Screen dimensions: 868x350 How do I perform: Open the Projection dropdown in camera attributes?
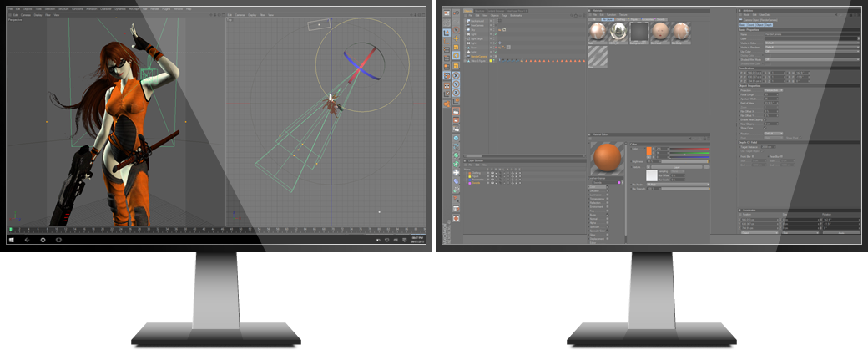tap(774, 89)
